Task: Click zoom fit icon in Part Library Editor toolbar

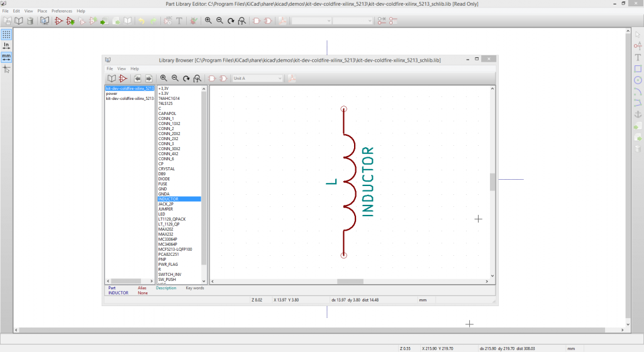Action: click(242, 21)
